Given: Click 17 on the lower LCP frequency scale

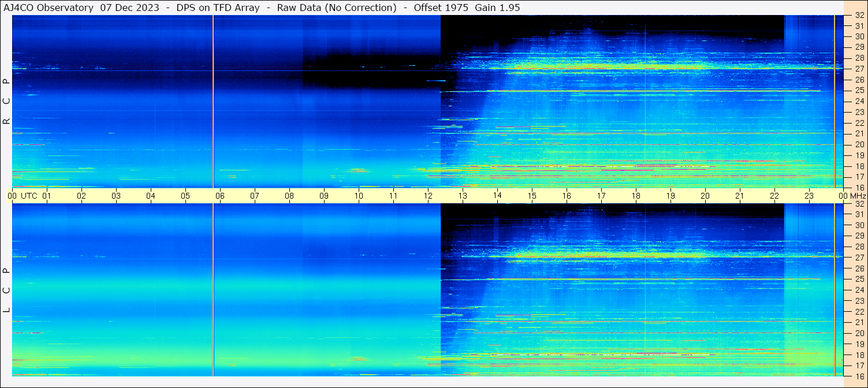Looking at the screenshot, I should tap(859, 365).
